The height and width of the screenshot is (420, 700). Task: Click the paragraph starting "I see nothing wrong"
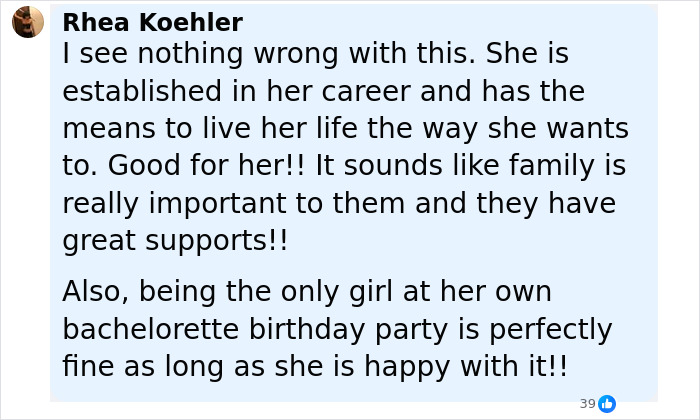tap(345, 147)
